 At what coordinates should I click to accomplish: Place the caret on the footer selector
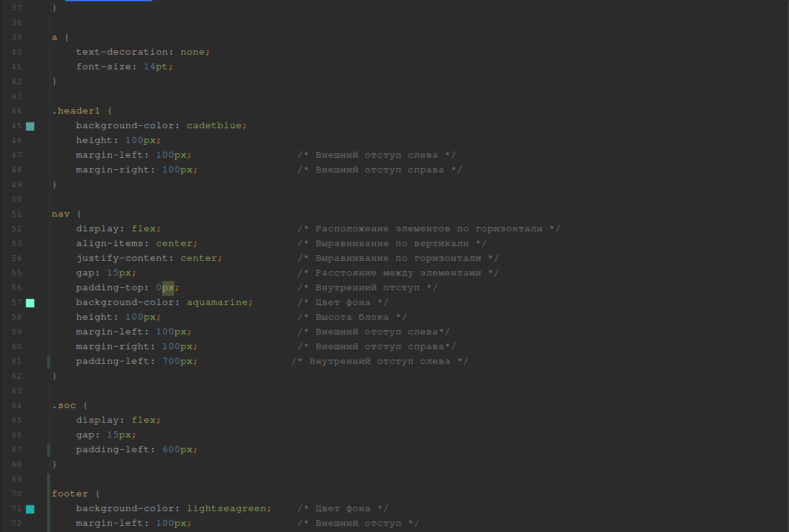pyautogui.click(x=70, y=494)
